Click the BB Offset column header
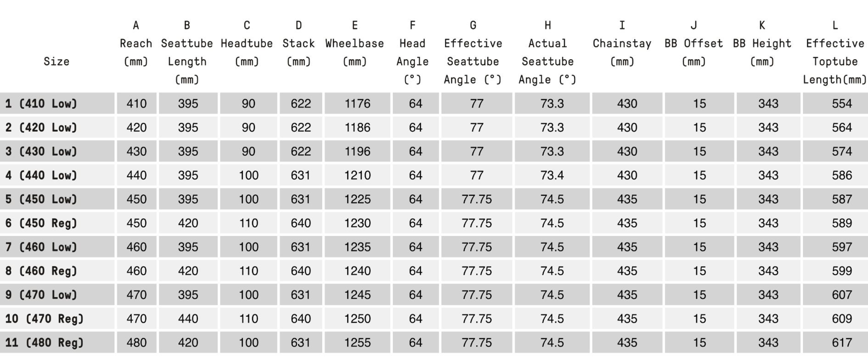Screen dimensions: 868x364 (x=693, y=44)
